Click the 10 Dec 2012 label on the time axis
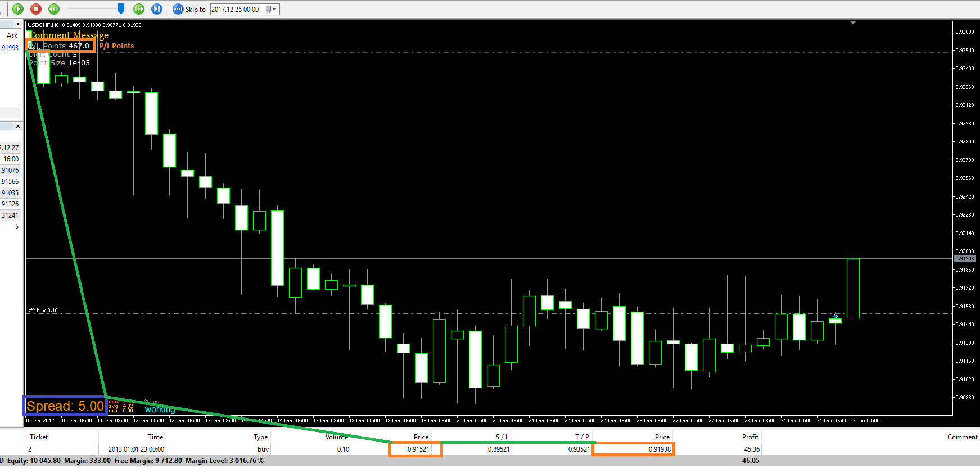 (40, 421)
